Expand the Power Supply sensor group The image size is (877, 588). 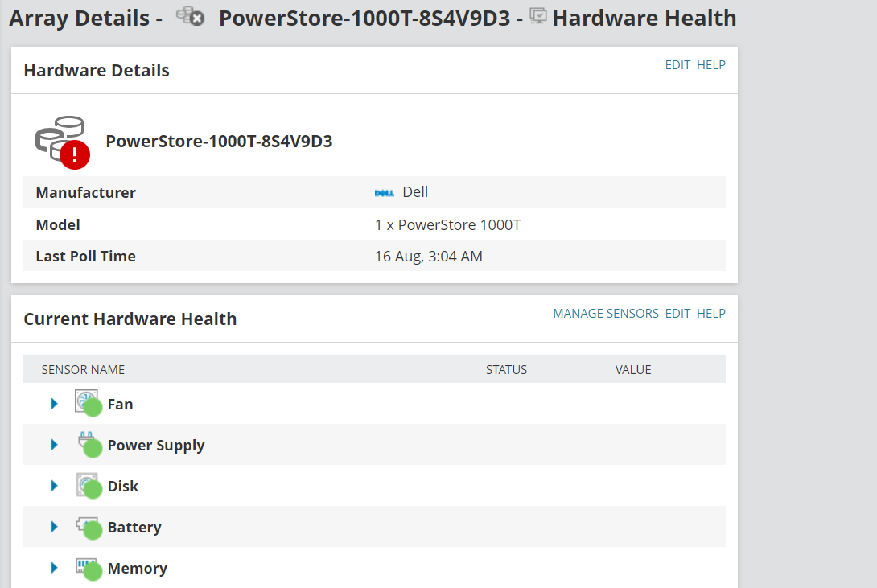click(x=54, y=445)
